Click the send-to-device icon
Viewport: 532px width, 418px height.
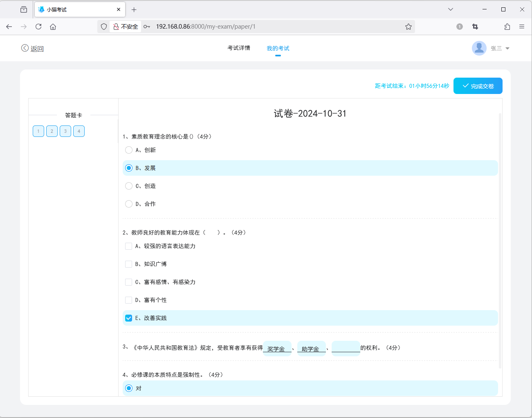coord(507,27)
